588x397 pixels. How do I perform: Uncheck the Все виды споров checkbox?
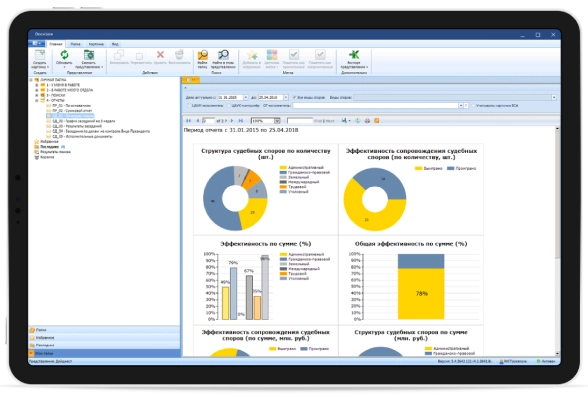tap(295, 97)
